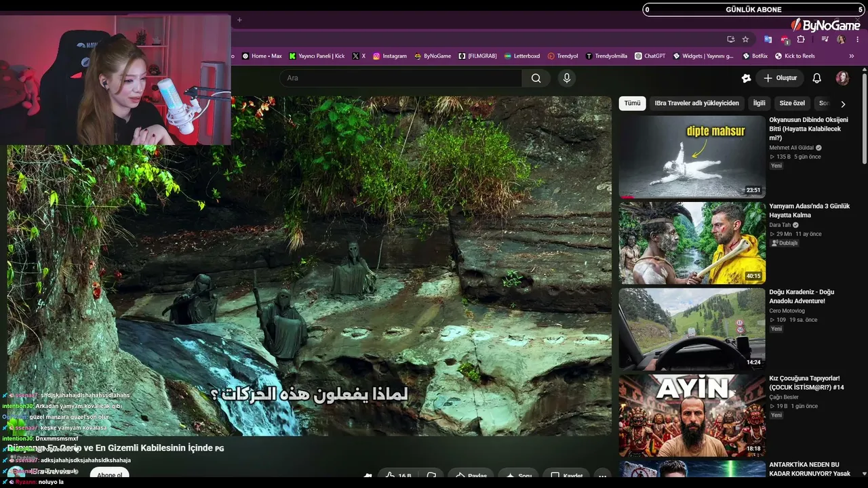
Task: Open Yamyam Adası 40:15 video thumbnail
Action: pyautogui.click(x=692, y=243)
